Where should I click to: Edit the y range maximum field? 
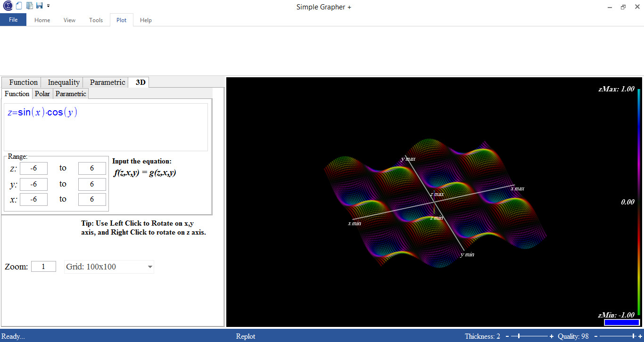[92, 184]
